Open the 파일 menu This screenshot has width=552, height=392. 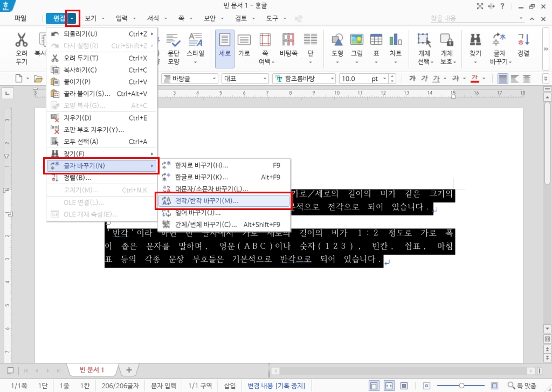[20, 18]
